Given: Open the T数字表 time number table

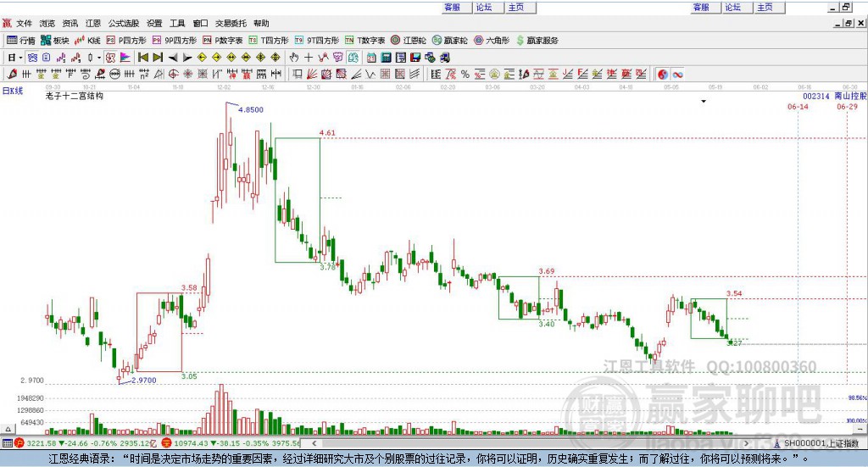Looking at the screenshot, I should (x=364, y=41).
